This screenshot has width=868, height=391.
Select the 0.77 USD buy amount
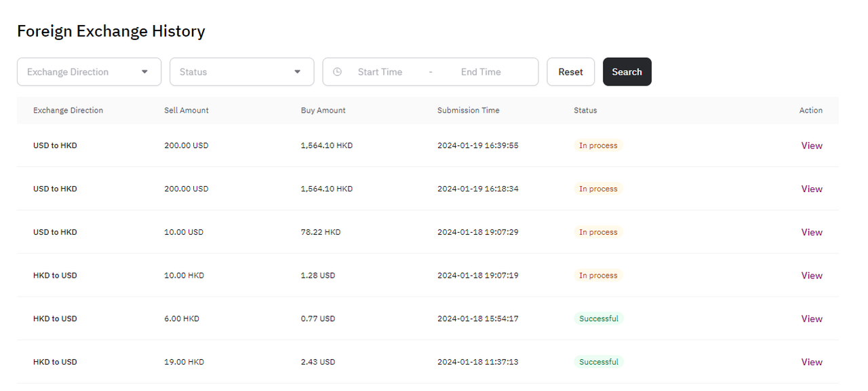pyautogui.click(x=318, y=318)
